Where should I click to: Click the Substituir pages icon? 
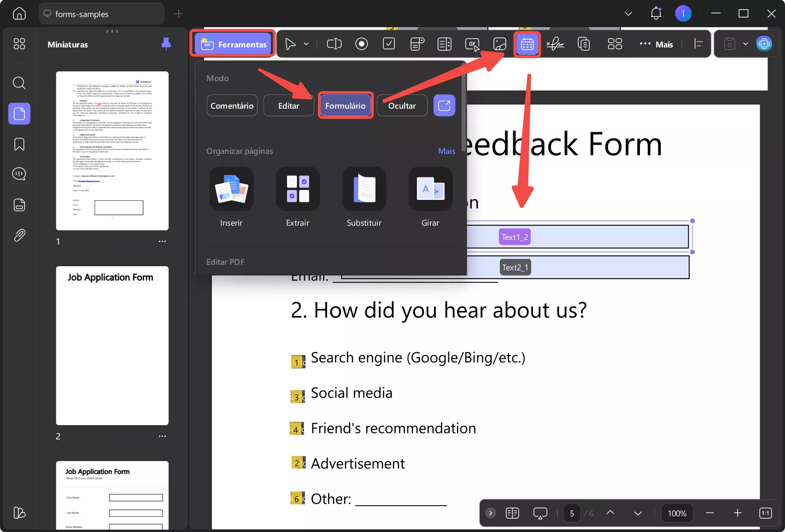(x=364, y=189)
